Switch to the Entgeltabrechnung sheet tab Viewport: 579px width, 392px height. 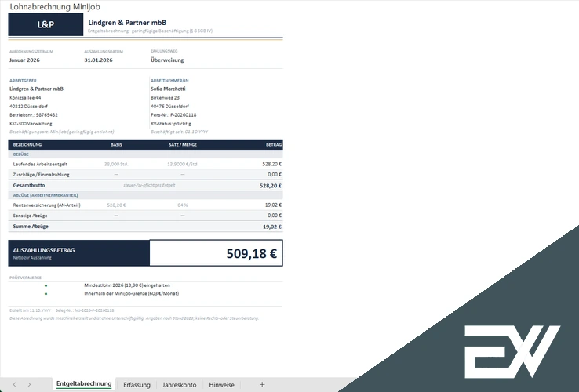tap(84, 384)
